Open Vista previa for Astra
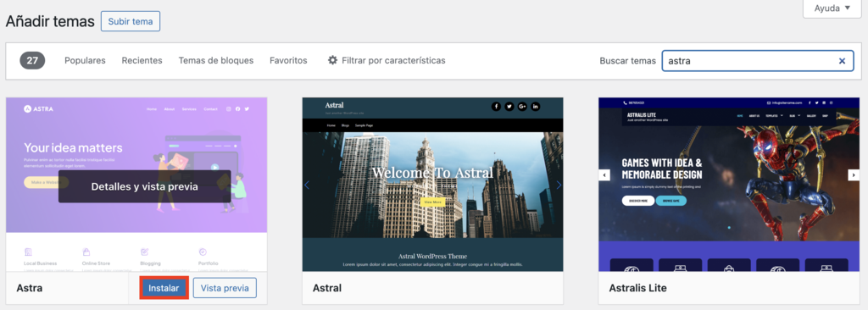Viewport: 868px width, 310px height. click(225, 288)
